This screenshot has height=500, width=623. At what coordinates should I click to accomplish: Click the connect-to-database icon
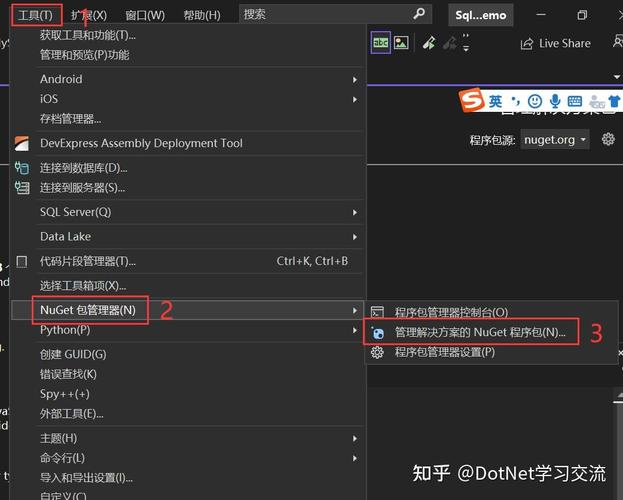pyautogui.click(x=22, y=167)
